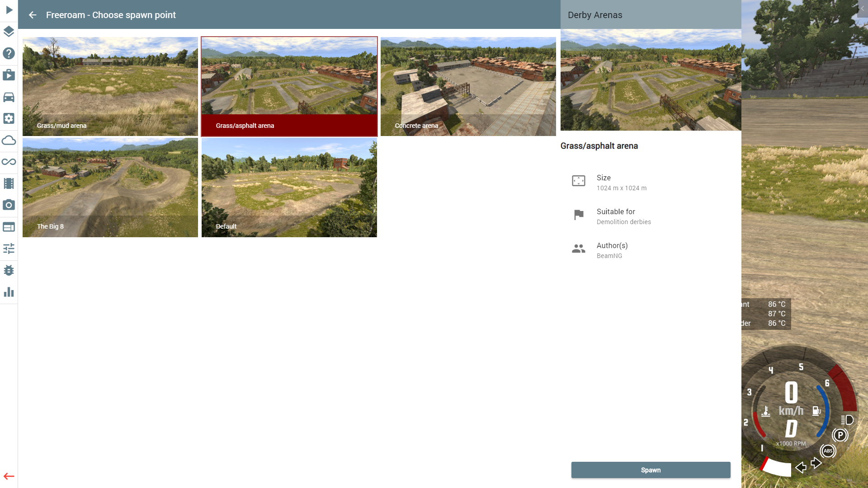
Task: Click the red exit arrow icon
Action: 9,476
